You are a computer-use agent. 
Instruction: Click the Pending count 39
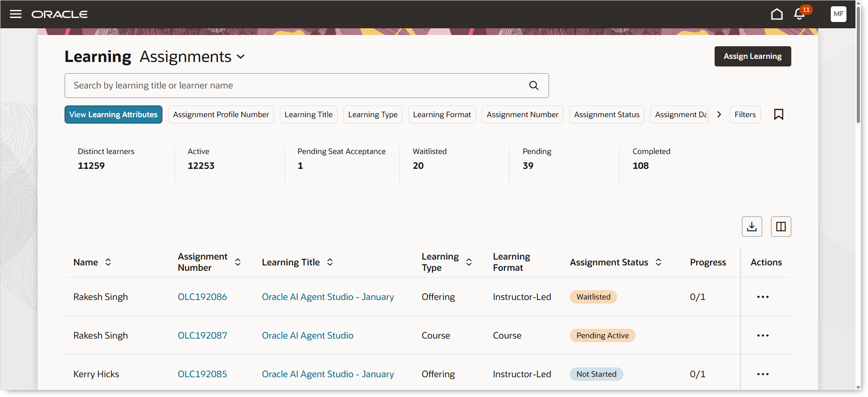click(x=528, y=166)
